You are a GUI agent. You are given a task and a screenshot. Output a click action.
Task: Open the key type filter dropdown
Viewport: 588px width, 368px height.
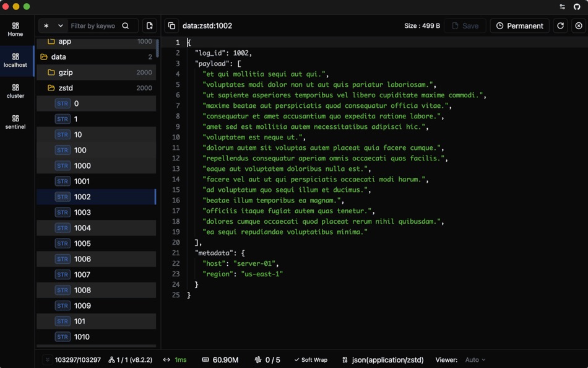click(x=53, y=26)
